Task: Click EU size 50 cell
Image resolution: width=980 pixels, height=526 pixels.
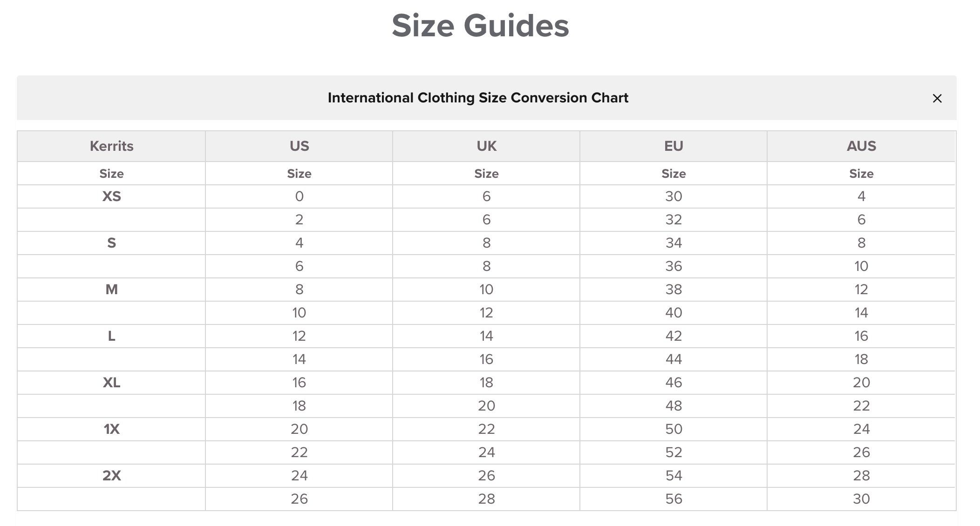Action: pos(674,429)
